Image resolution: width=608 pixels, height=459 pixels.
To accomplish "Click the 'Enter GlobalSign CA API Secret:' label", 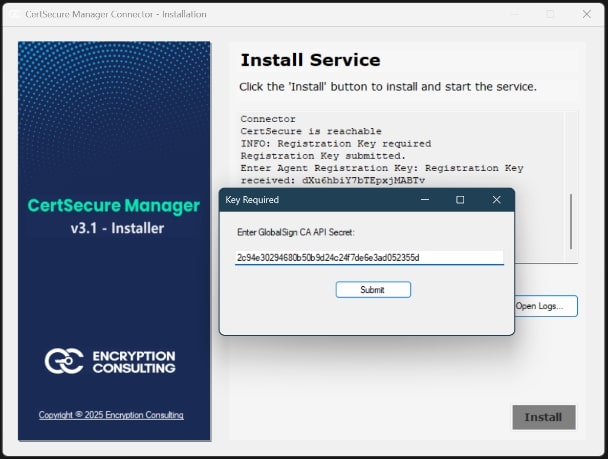I will 295,233.
